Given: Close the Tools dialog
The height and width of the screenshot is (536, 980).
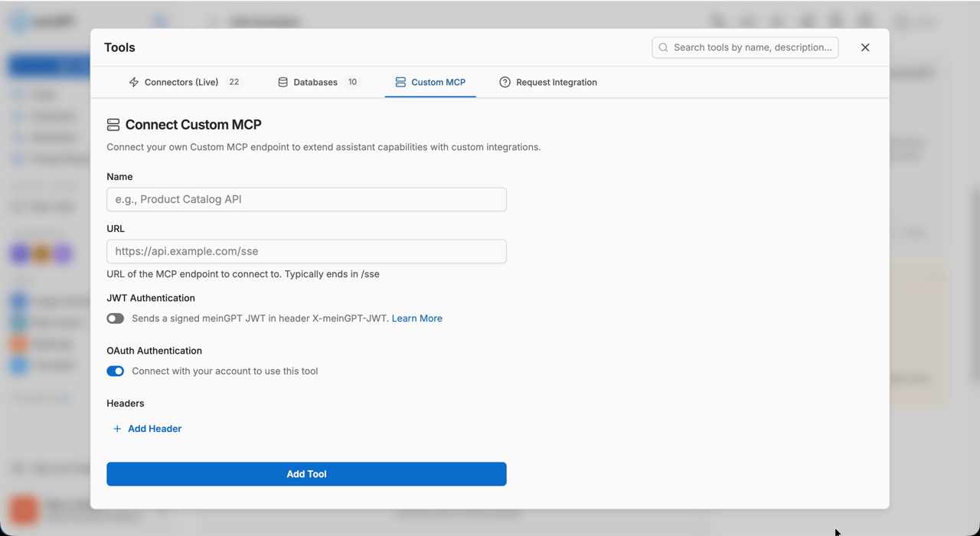Looking at the screenshot, I should 865,47.
